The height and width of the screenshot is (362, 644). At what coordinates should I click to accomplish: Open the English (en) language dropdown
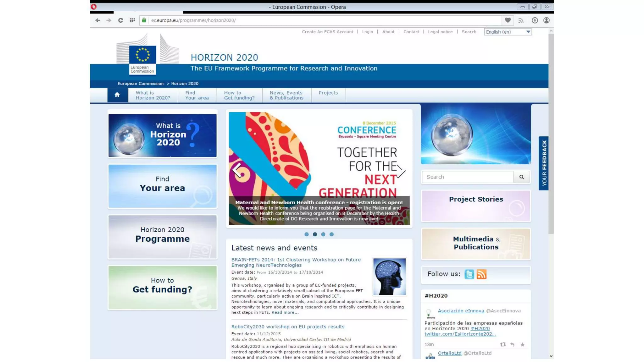tap(508, 32)
